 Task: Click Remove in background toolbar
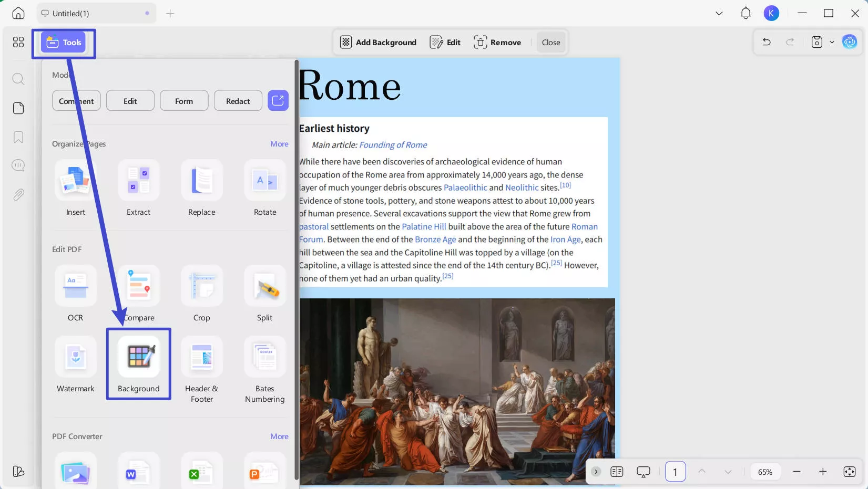497,43
